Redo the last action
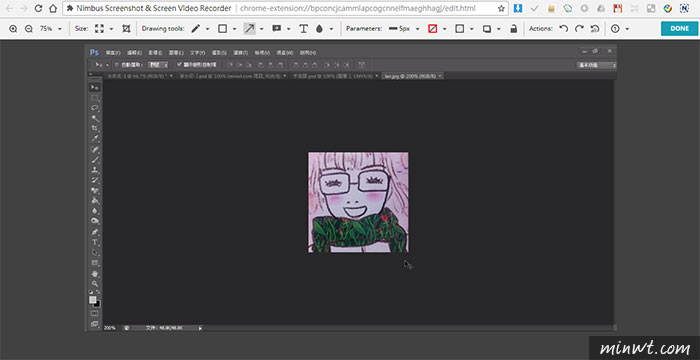The height and width of the screenshot is (360, 700). (x=579, y=29)
